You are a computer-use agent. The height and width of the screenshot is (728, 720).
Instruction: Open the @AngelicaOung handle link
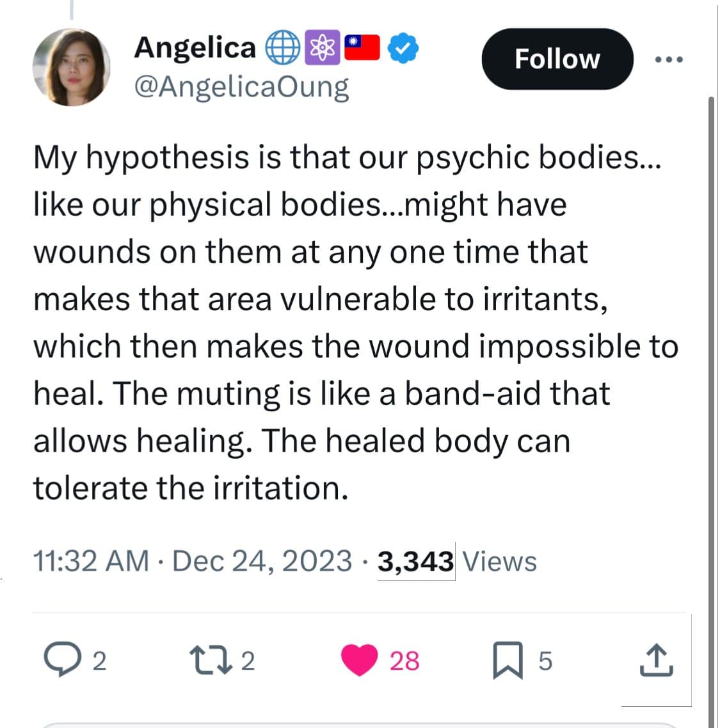click(x=241, y=87)
